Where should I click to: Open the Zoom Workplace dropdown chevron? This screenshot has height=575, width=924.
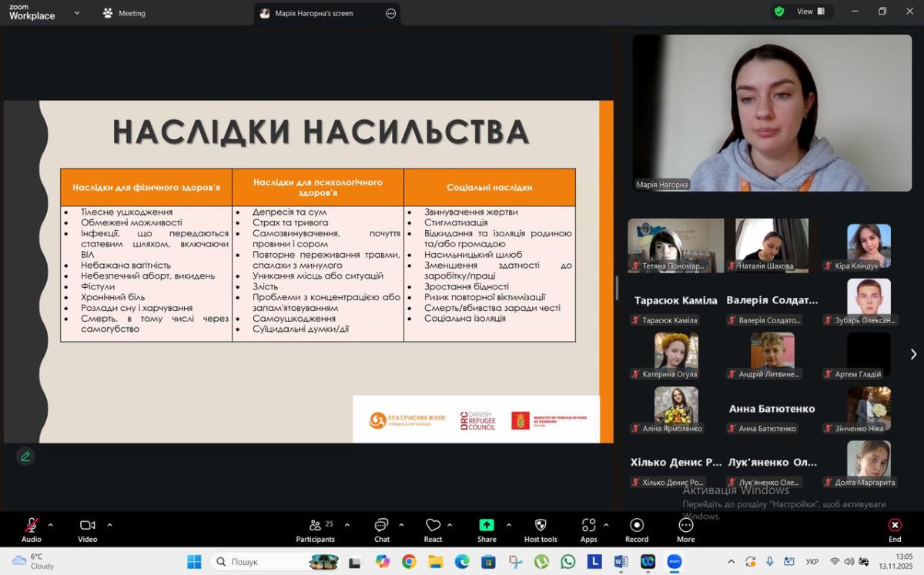tap(77, 13)
